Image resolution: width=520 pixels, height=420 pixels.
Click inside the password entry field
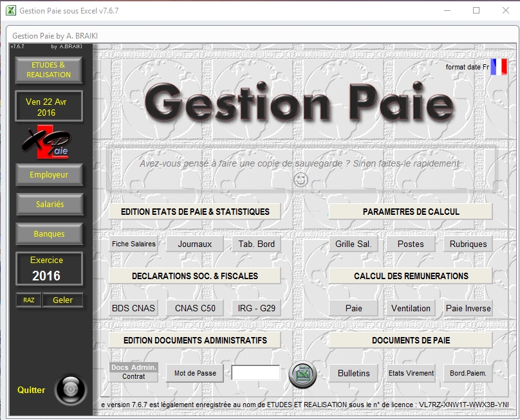click(257, 372)
